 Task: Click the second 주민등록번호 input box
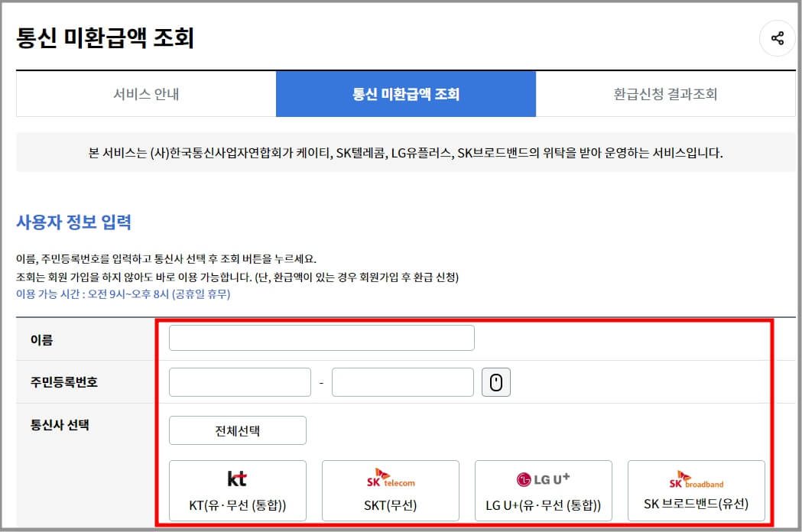pyautogui.click(x=402, y=381)
